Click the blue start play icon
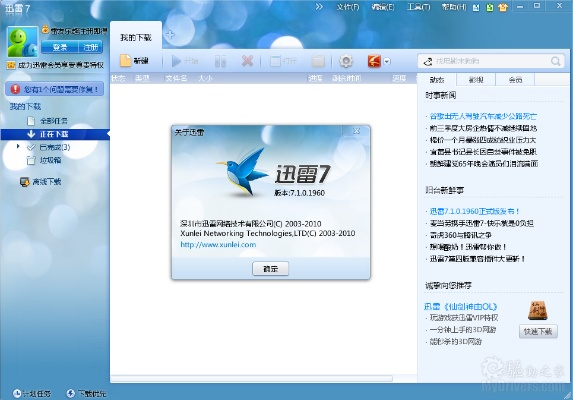The width and height of the screenshot is (573, 400). [x=176, y=61]
